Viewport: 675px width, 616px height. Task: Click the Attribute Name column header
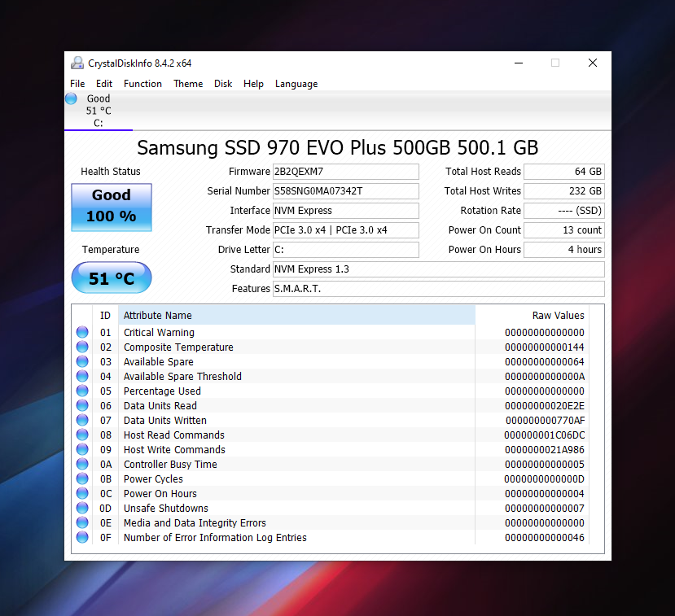296,315
